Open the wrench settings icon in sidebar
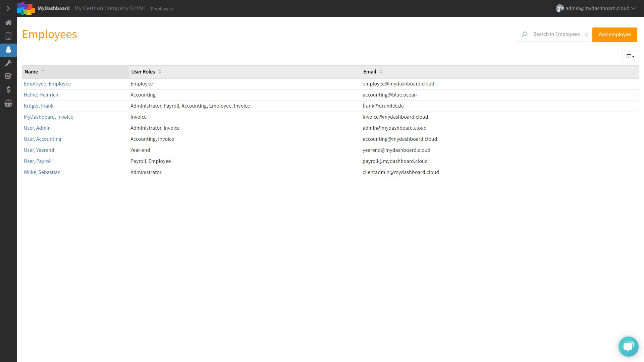Image resolution: width=644 pixels, height=362 pixels. 8,63
